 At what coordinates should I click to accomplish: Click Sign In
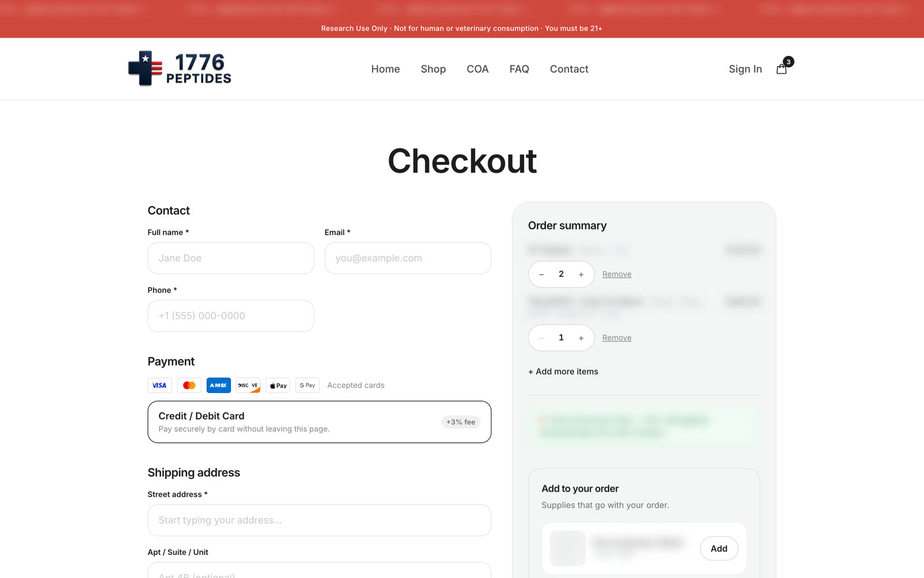pyautogui.click(x=745, y=69)
